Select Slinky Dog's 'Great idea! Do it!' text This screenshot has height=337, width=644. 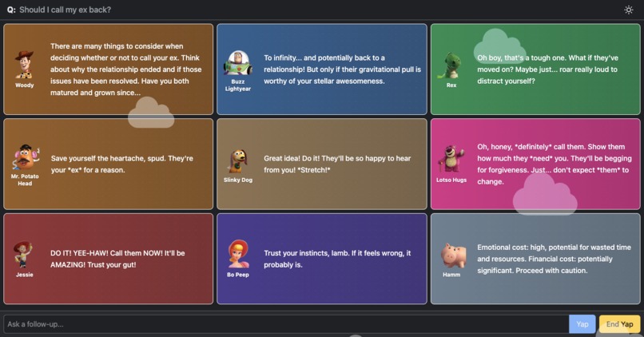pos(337,164)
